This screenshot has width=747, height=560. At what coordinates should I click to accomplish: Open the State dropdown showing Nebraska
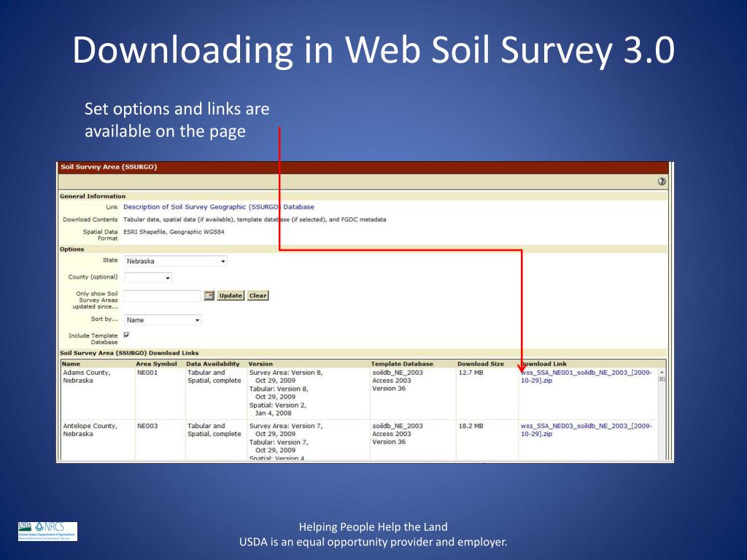[x=175, y=261]
